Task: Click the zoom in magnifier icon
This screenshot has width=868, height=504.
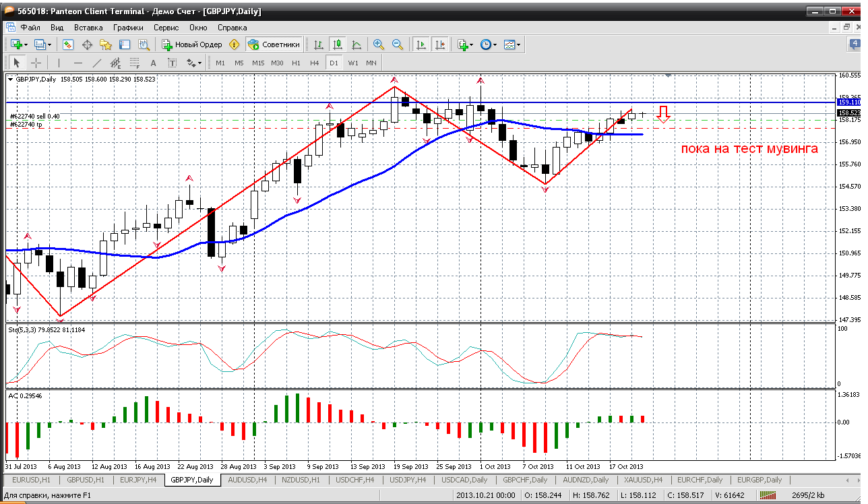Action: tap(379, 44)
